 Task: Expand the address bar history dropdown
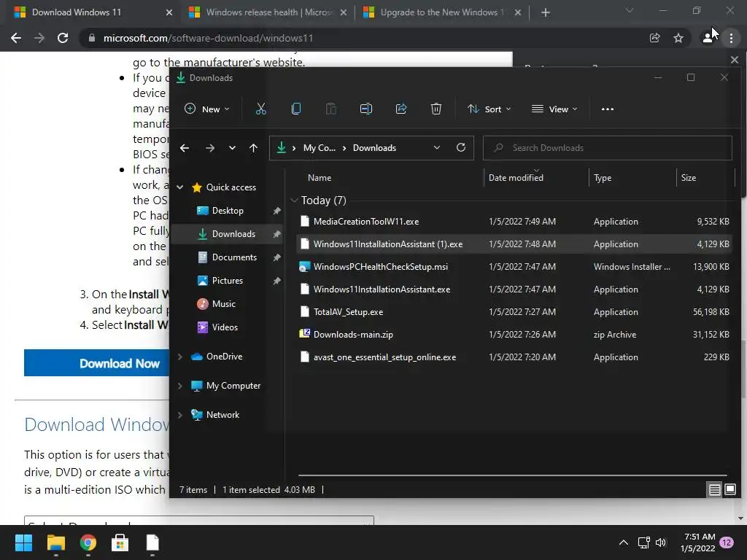pyautogui.click(x=437, y=147)
